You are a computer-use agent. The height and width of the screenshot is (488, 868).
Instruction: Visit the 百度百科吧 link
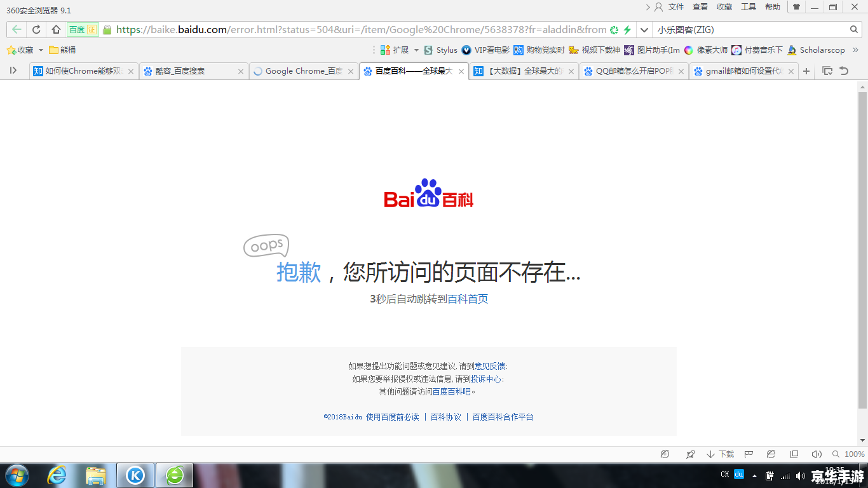(452, 391)
